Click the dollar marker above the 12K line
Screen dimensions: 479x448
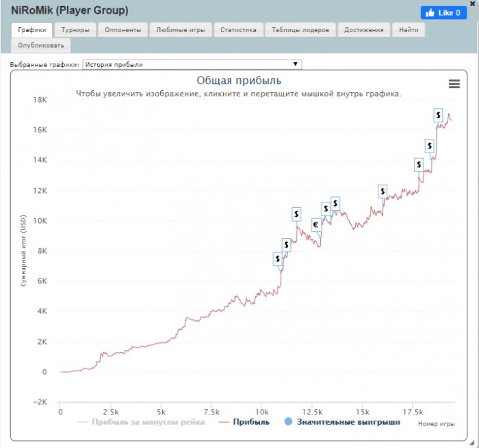pyautogui.click(x=383, y=191)
